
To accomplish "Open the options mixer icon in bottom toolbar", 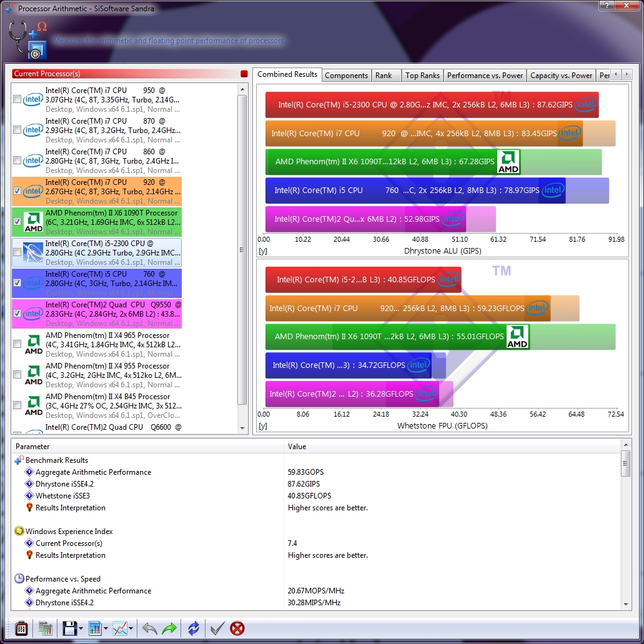I will [21, 628].
